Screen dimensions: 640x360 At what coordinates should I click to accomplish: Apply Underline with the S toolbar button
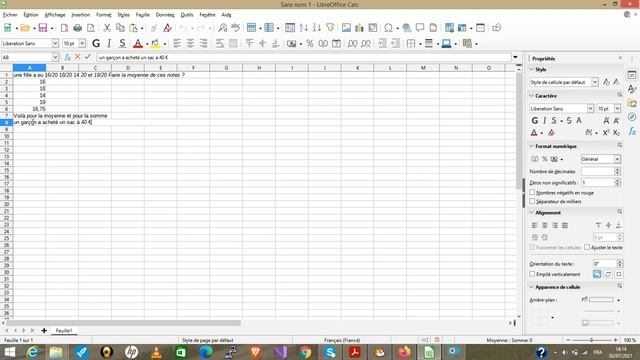(122, 43)
